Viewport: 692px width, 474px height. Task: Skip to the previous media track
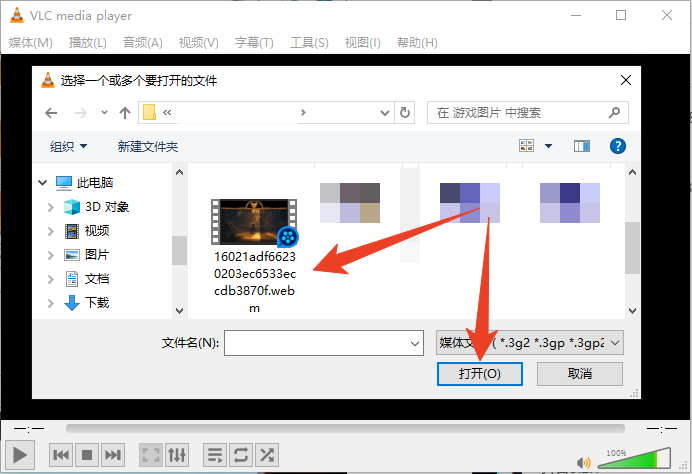pos(61,455)
